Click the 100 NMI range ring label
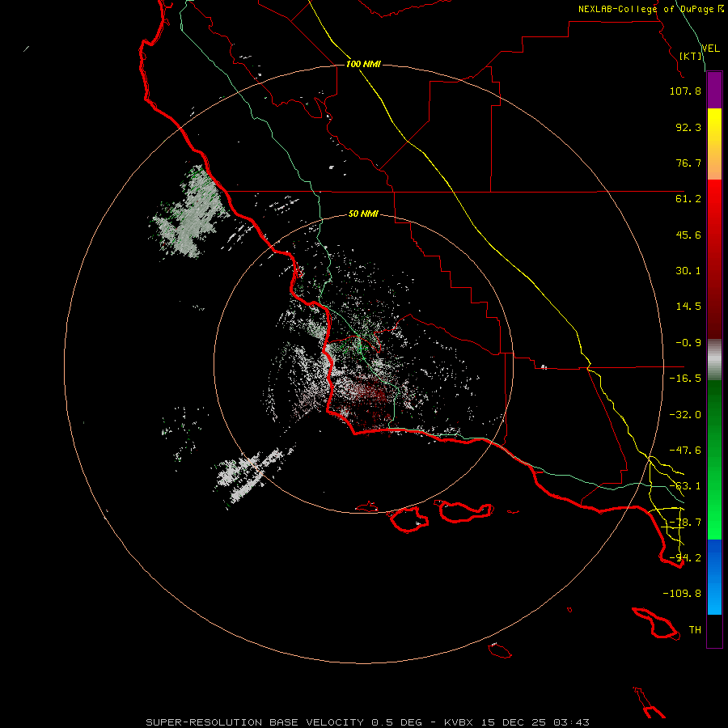The height and width of the screenshot is (728, 728). [x=363, y=64]
